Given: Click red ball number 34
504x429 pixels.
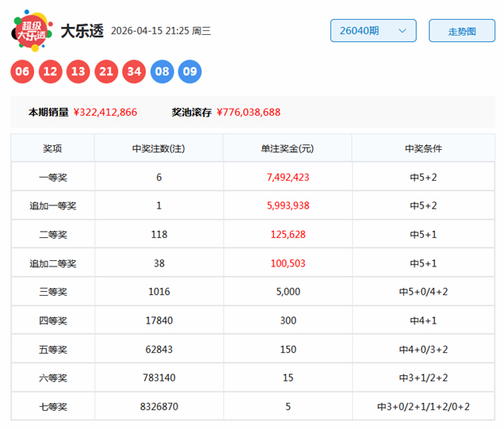Looking at the screenshot, I should pyautogui.click(x=134, y=72).
